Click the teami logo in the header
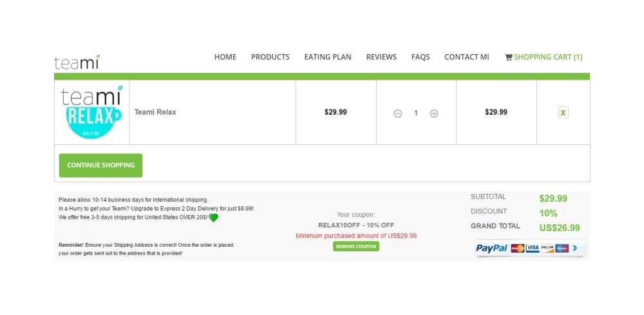Screen dimensions: 644x315 tap(77, 62)
